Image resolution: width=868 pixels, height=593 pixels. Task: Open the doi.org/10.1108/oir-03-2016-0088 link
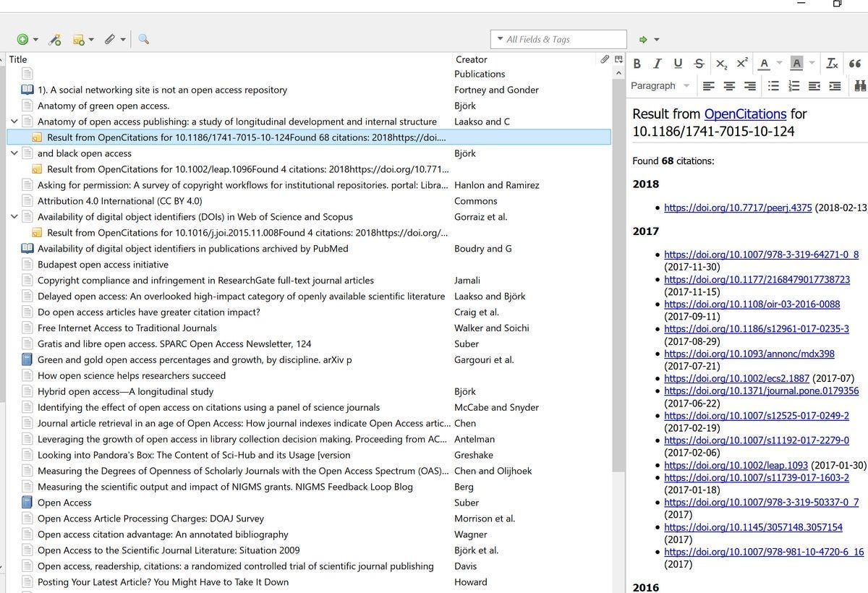point(752,304)
